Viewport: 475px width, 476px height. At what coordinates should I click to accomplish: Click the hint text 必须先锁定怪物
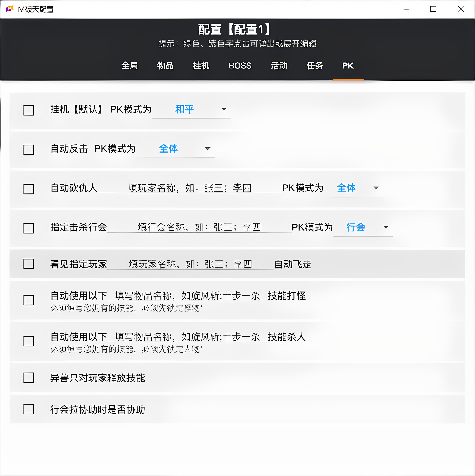coord(172,308)
